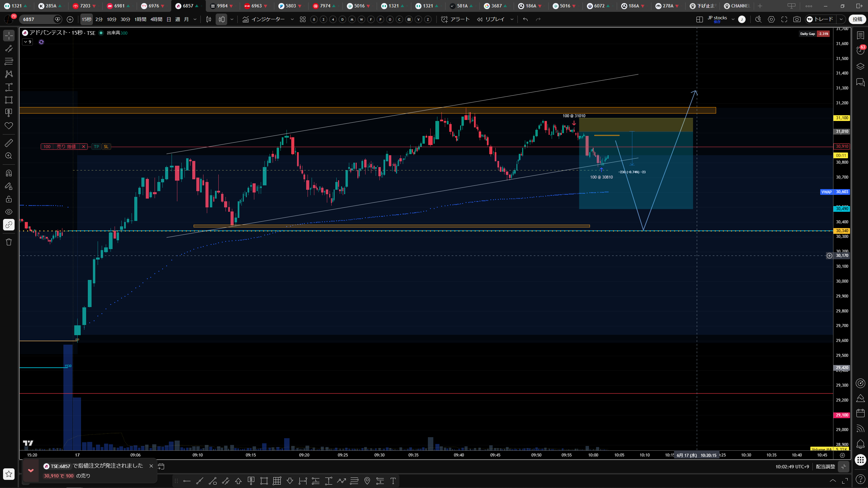The height and width of the screenshot is (488, 868).
Task: Open the calendar panel in right sidebar
Action: [860, 413]
